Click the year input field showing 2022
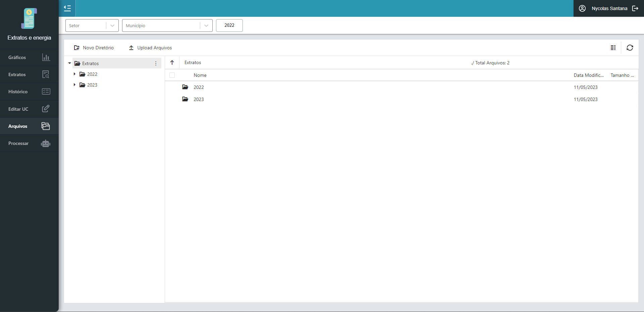Viewport: 644px width, 312px height. [229, 25]
